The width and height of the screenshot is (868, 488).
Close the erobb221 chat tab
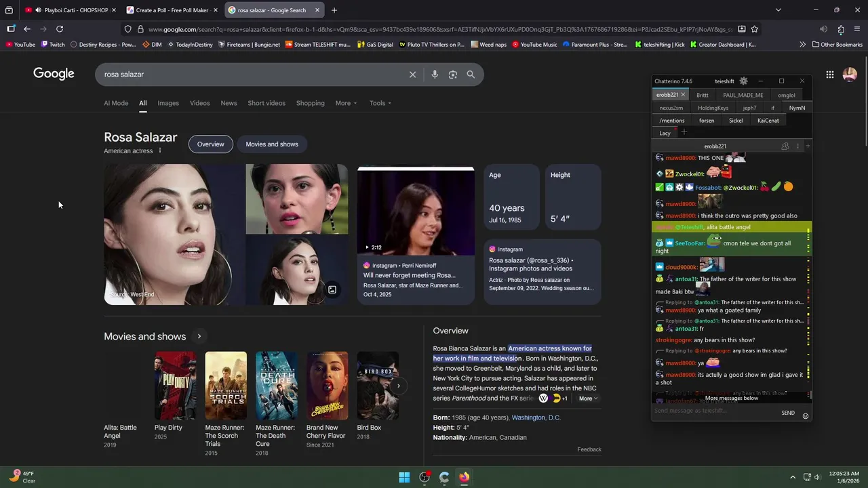(x=684, y=95)
